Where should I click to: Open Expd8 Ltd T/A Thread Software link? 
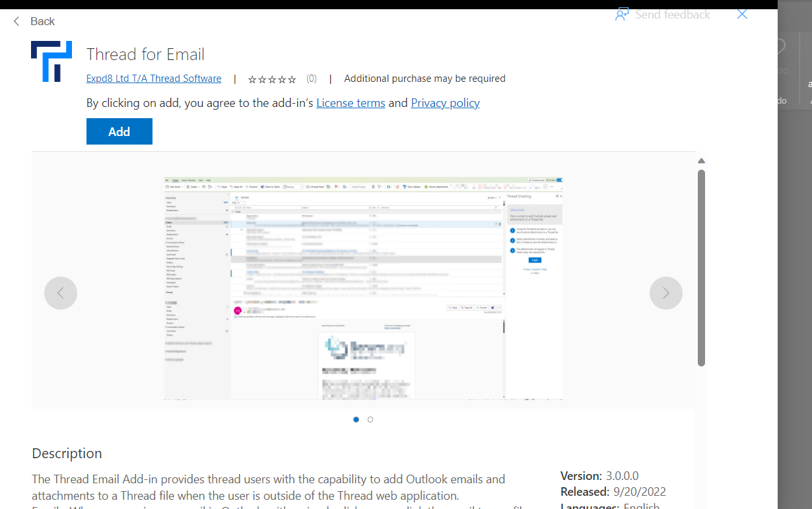154,79
